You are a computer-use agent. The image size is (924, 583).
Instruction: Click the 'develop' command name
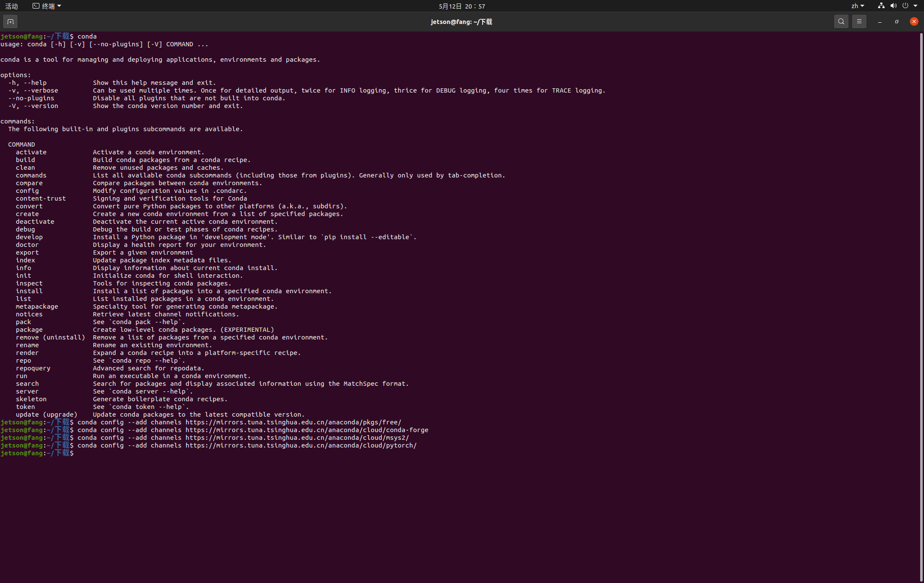click(x=29, y=237)
